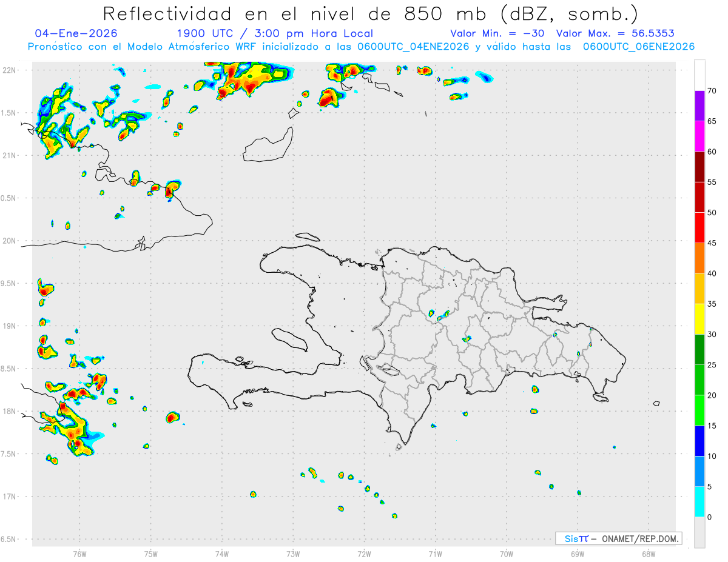Click the latitude label '20N'
728x562 pixels.
point(10,241)
